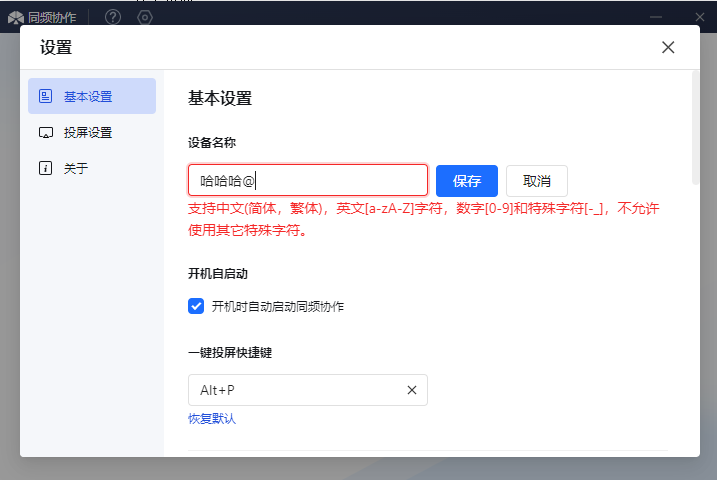Minimize the 同频协作 main window
The width and height of the screenshot is (717, 480).
pos(656,17)
